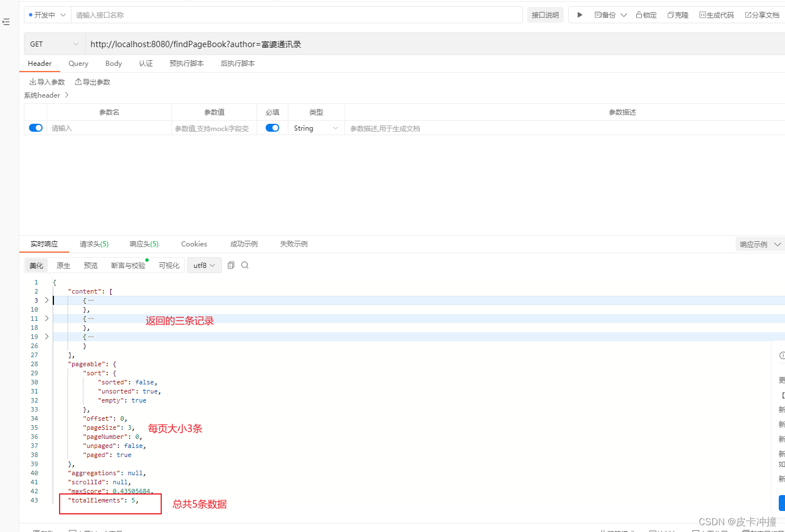Choose the 断言与校验 view
This screenshot has width=785, height=532.
(x=128, y=265)
